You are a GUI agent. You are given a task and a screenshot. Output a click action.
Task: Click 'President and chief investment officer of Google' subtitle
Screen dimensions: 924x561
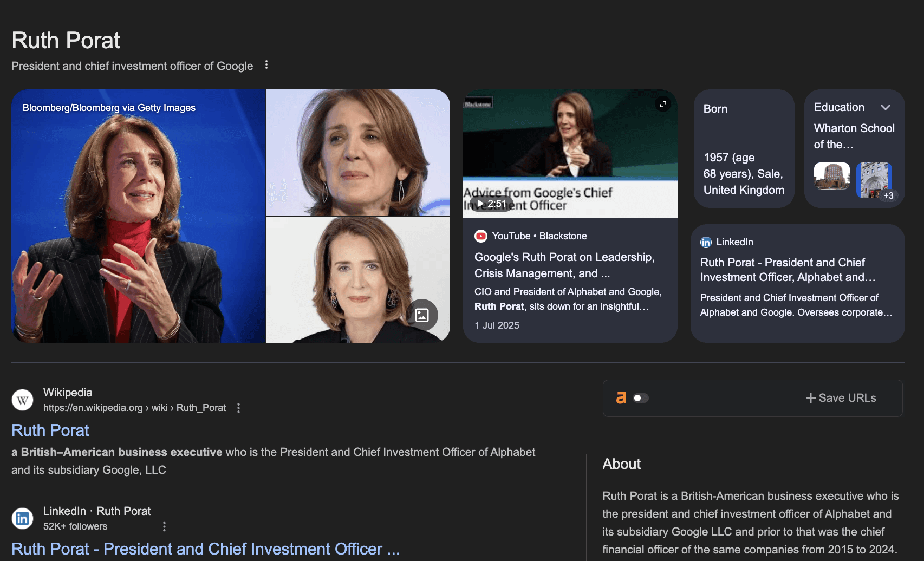coord(132,66)
